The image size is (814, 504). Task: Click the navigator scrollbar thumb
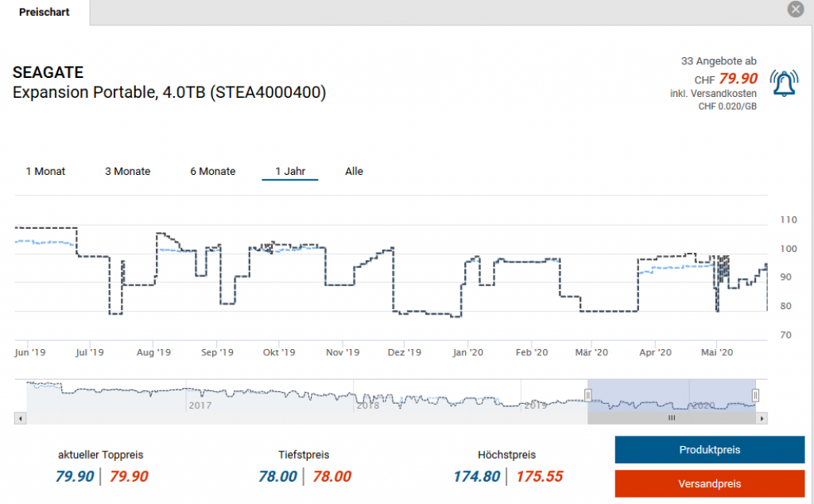click(671, 417)
